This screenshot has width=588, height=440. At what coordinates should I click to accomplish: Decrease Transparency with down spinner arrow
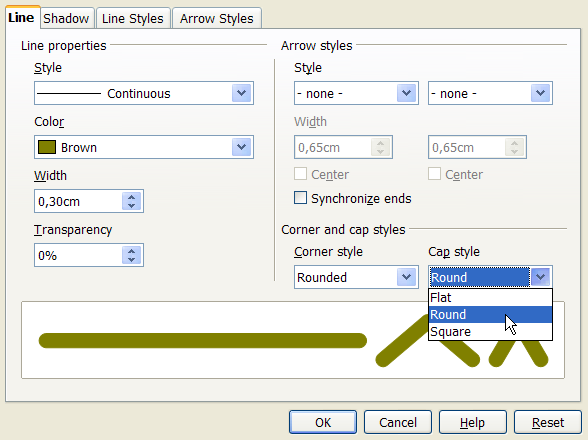click(131, 260)
